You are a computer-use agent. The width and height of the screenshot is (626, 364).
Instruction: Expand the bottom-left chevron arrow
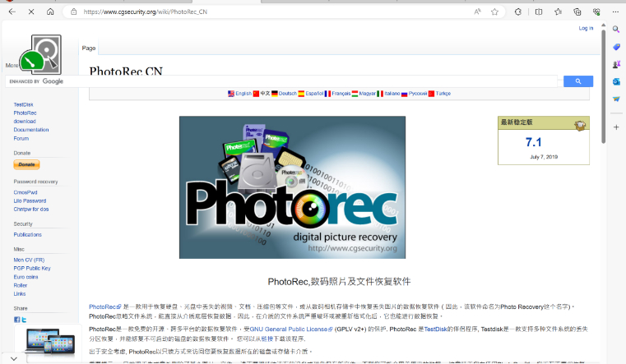click(14, 359)
